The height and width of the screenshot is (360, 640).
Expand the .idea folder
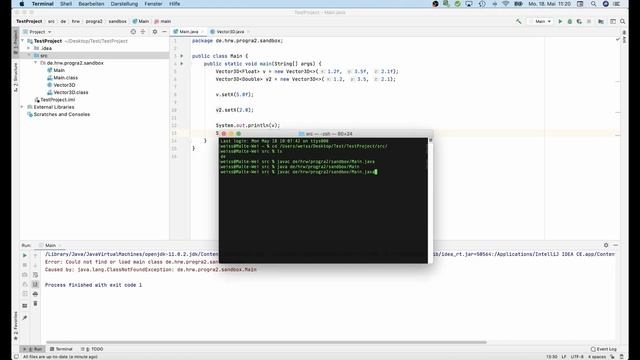click(x=29, y=48)
